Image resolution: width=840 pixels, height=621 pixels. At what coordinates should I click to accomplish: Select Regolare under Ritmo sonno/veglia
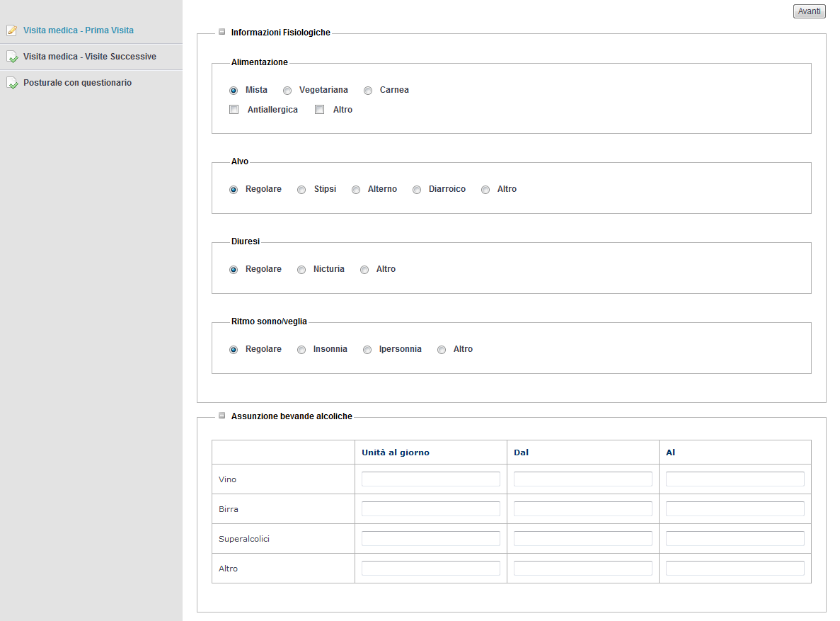tap(234, 350)
